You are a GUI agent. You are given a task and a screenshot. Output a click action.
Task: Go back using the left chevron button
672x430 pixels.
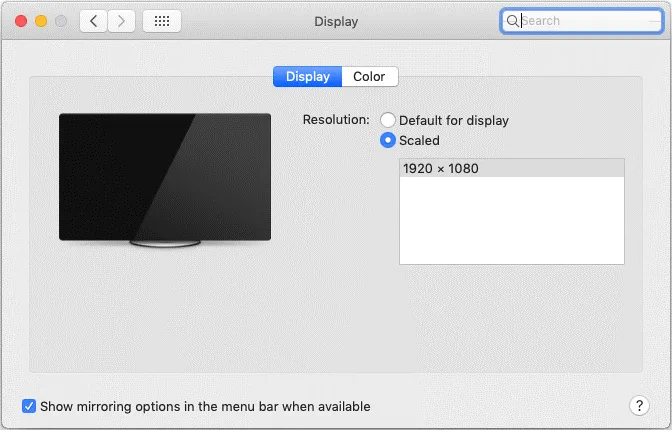click(x=93, y=21)
